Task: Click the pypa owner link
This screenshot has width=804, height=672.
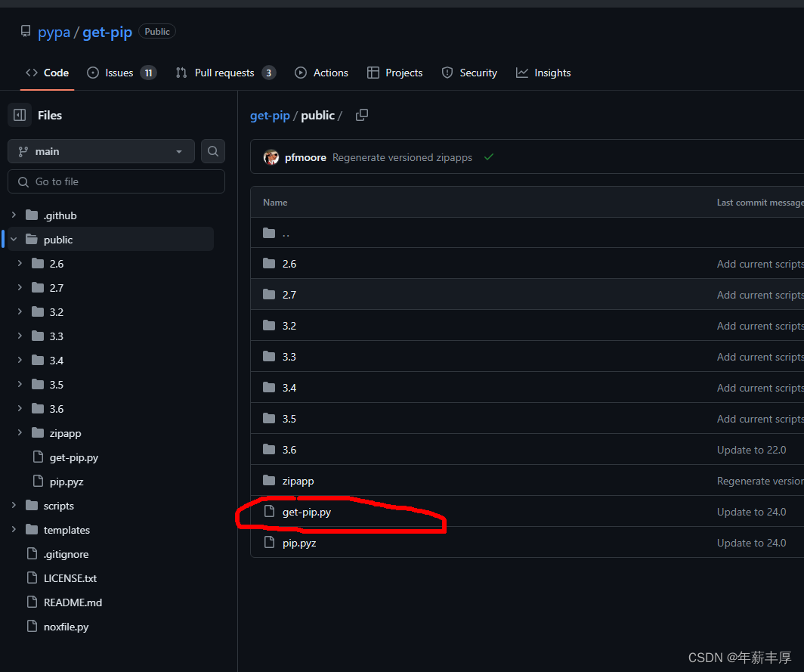Action: (x=54, y=32)
